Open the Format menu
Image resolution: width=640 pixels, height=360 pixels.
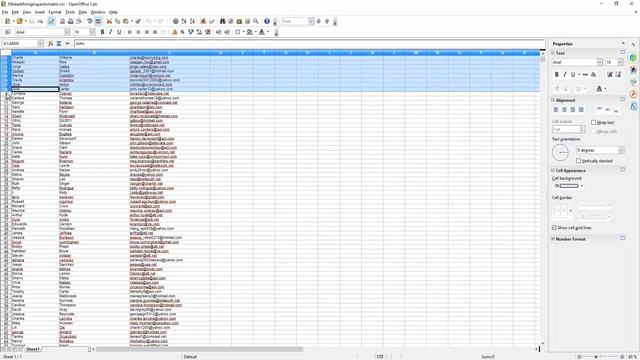(55, 12)
